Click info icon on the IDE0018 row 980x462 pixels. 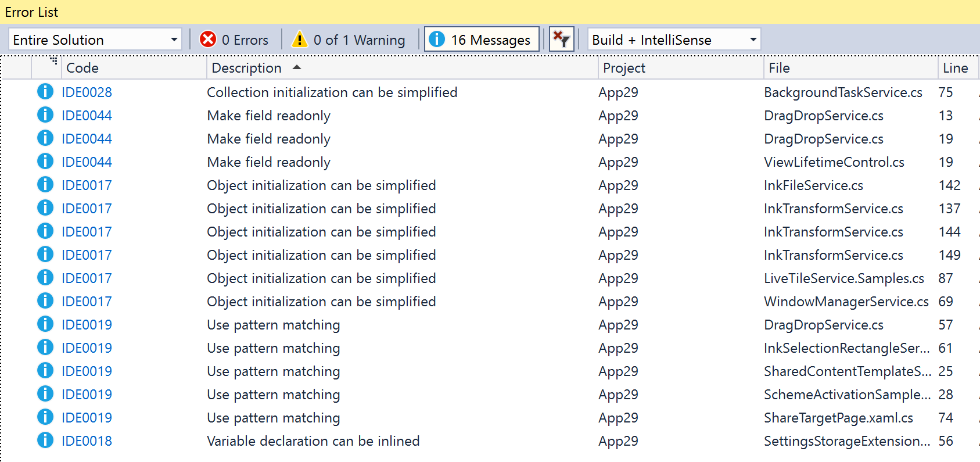tap(45, 440)
